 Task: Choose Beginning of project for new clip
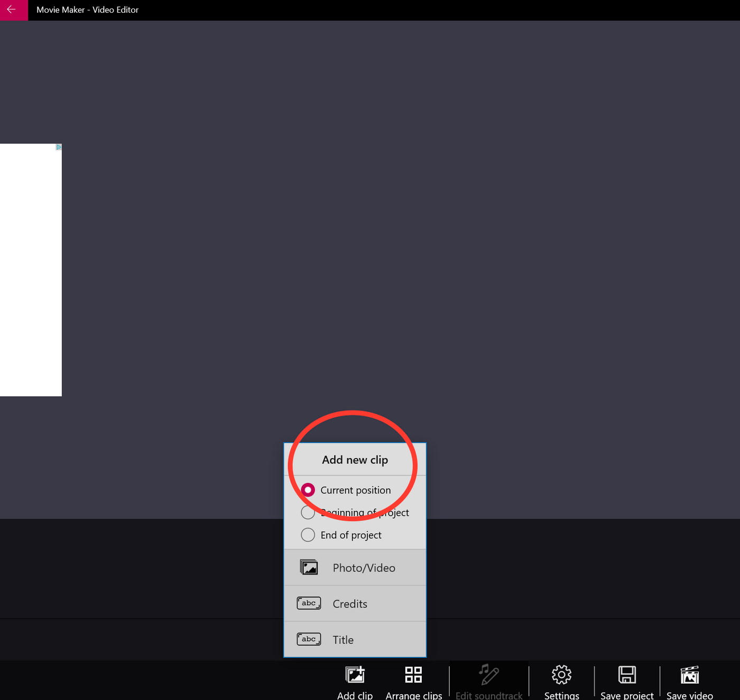pos(308,512)
